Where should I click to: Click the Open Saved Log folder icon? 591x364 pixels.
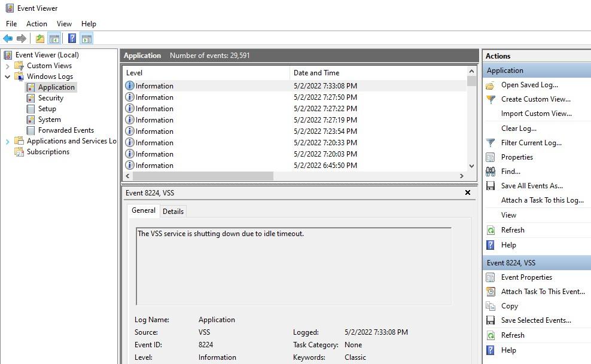pyautogui.click(x=490, y=85)
